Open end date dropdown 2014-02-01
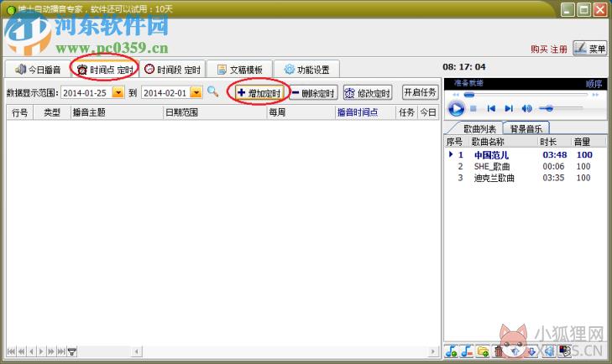The image size is (612, 364). pyautogui.click(x=196, y=92)
